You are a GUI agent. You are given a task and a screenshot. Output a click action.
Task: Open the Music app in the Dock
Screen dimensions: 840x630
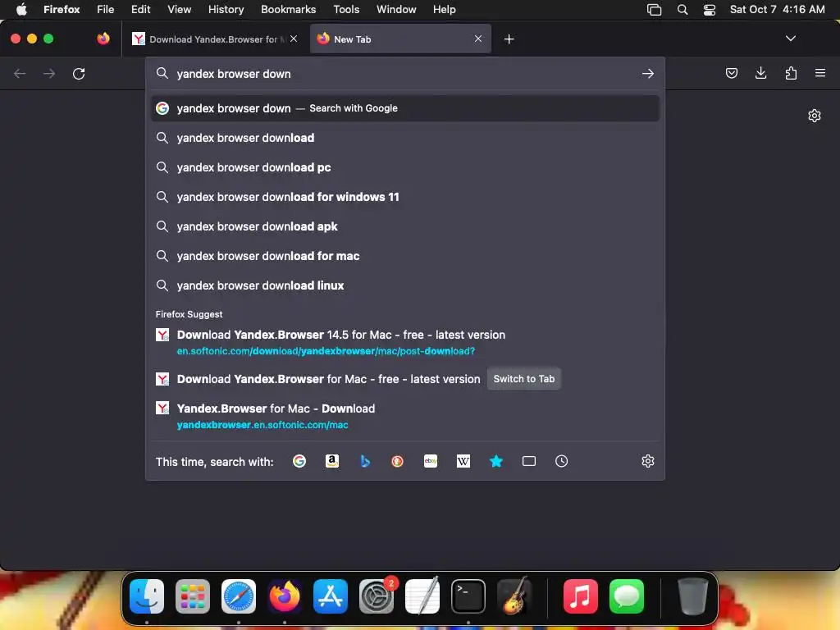(581, 596)
